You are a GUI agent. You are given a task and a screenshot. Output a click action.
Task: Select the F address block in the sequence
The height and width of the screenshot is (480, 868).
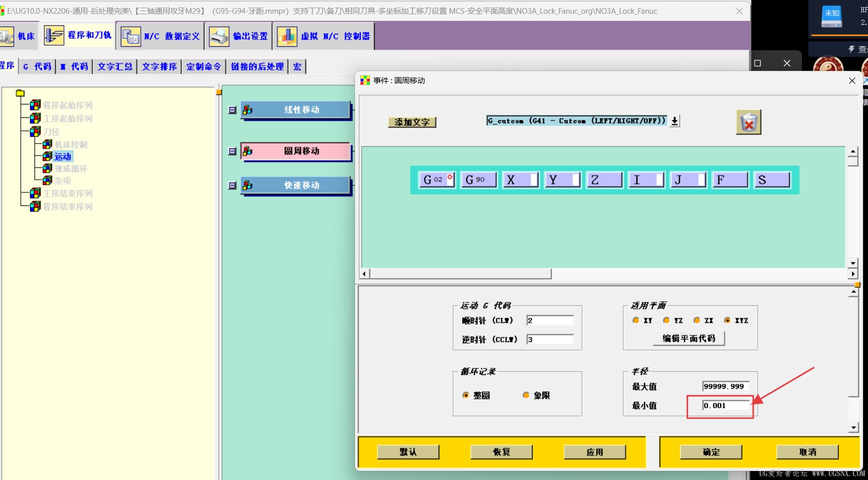(x=730, y=179)
